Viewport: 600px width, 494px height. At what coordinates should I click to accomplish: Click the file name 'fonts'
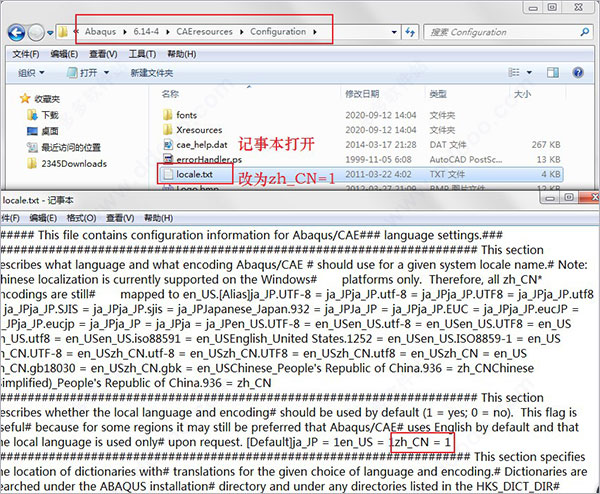[x=186, y=115]
